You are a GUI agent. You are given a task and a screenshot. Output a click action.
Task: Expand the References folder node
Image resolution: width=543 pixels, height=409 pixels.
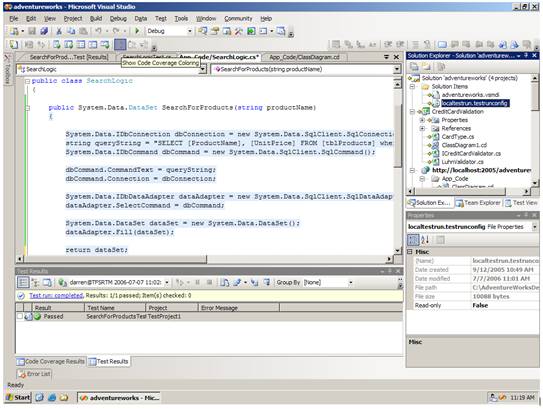(422, 128)
